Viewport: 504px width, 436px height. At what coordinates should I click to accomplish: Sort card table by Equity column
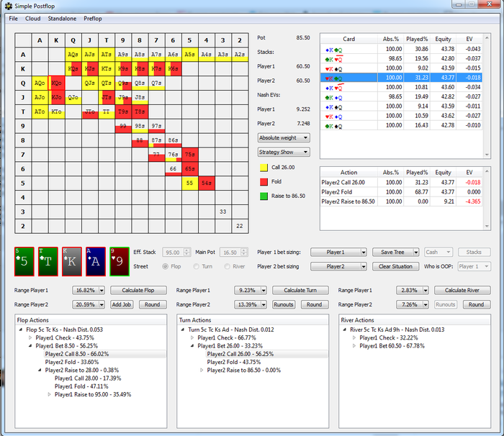click(443, 39)
